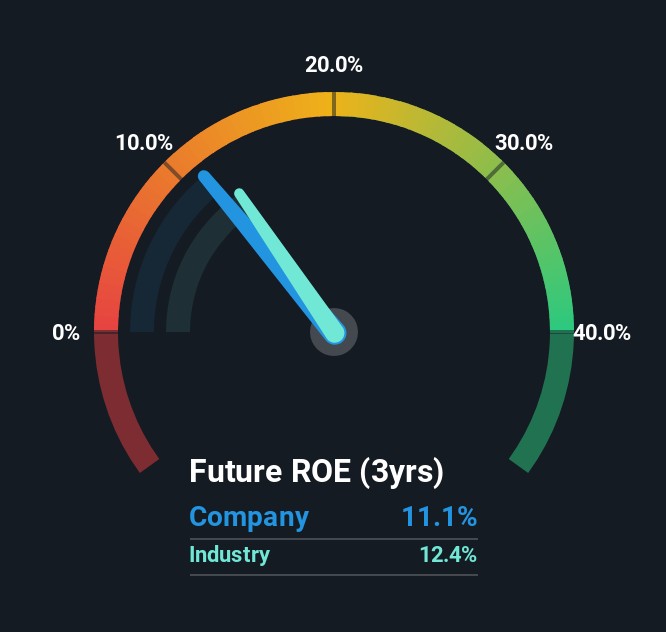666x632 pixels.
Task: Click the 0% gauge label
Action: click(66, 333)
